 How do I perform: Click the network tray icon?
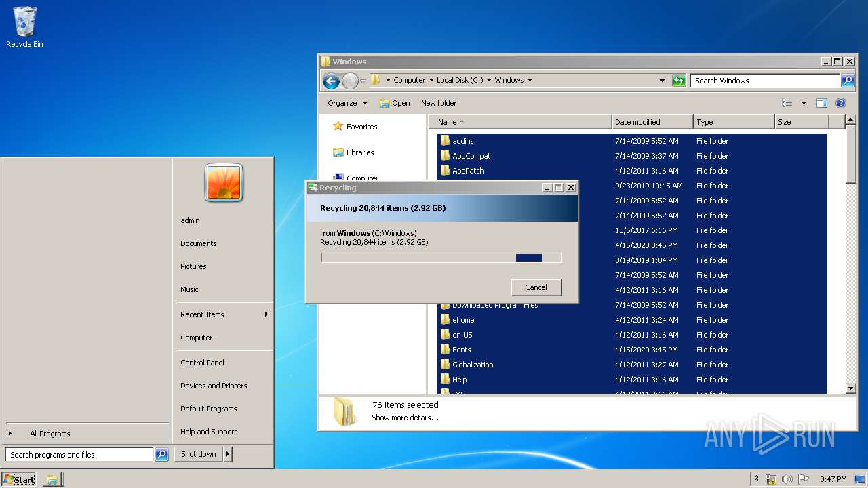(x=771, y=479)
